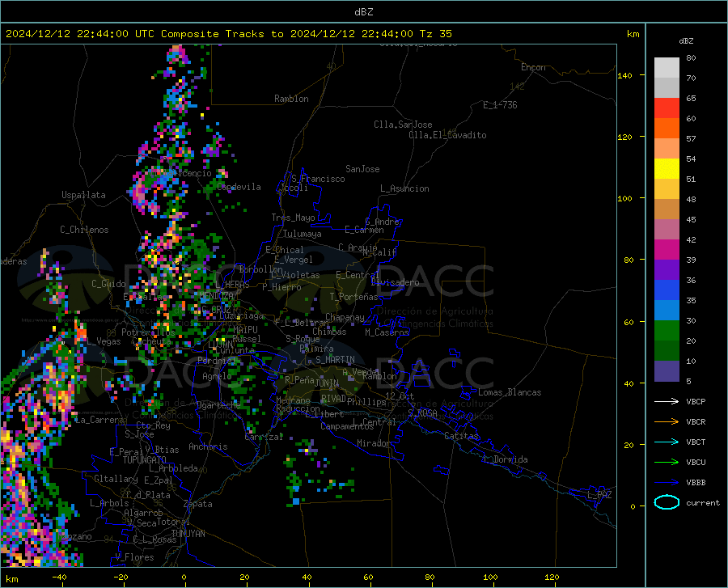Click the MAIPU map label
Image resolution: width=728 pixels, height=588 pixels.
coord(245,329)
